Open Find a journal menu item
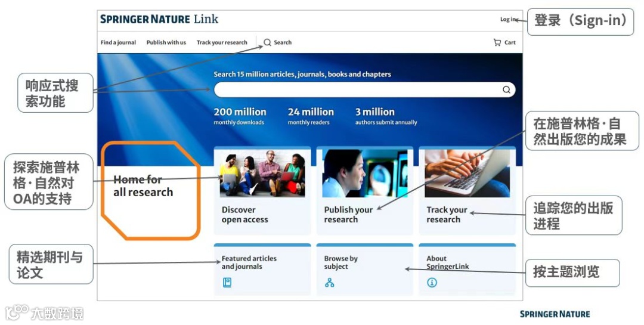The width and height of the screenshot is (644, 325). (x=118, y=42)
